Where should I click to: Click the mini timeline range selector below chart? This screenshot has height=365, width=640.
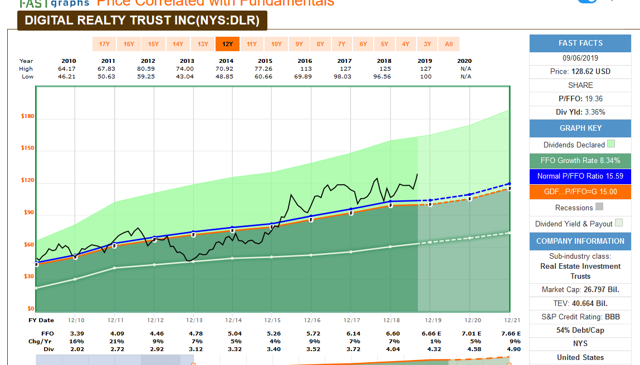(x=114, y=360)
